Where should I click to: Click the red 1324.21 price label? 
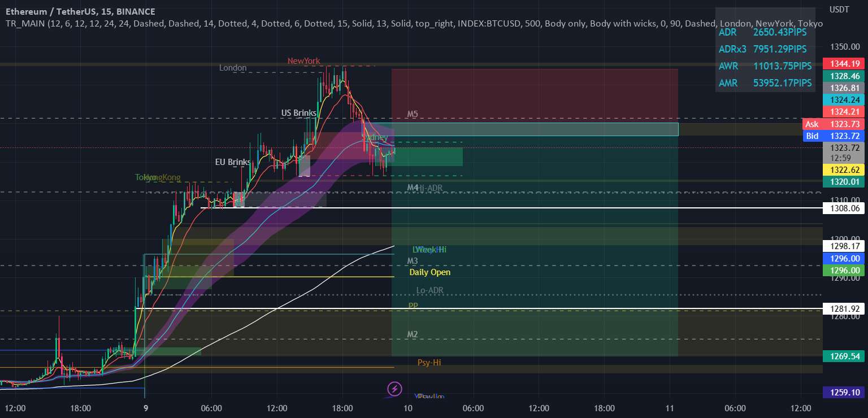844,112
